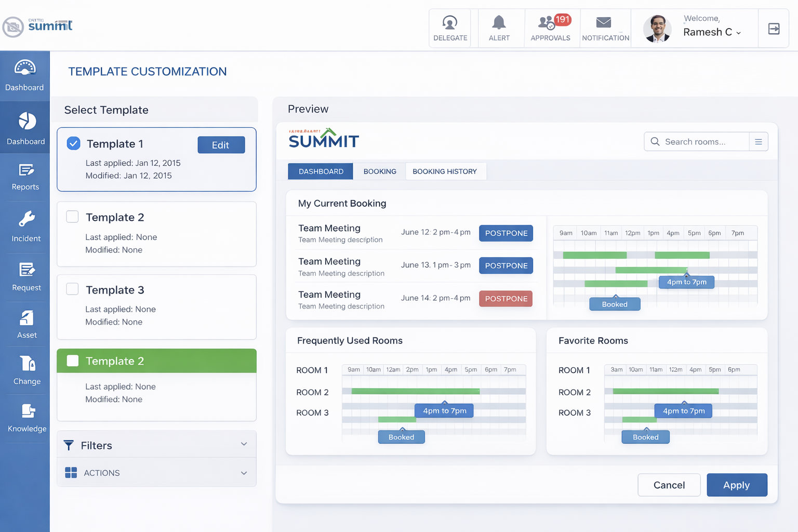Open the Ramesh C user dropdown
This screenshot has width=798, height=532.
pos(712,32)
